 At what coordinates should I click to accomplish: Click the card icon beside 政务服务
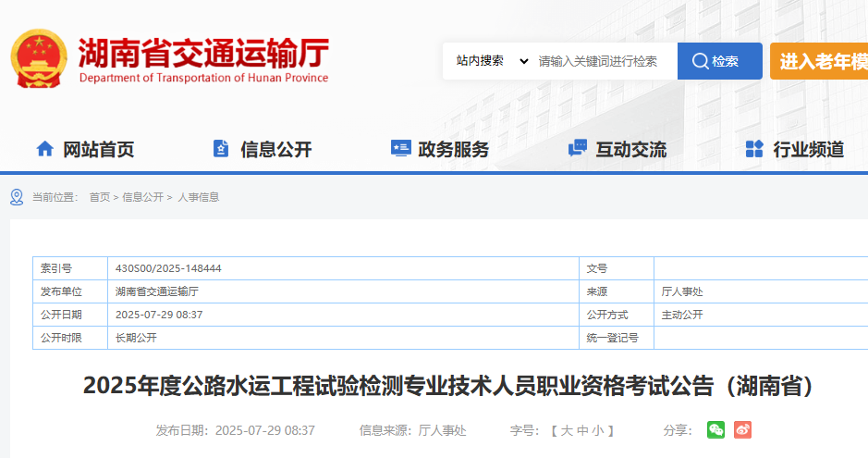click(x=400, y=148)
